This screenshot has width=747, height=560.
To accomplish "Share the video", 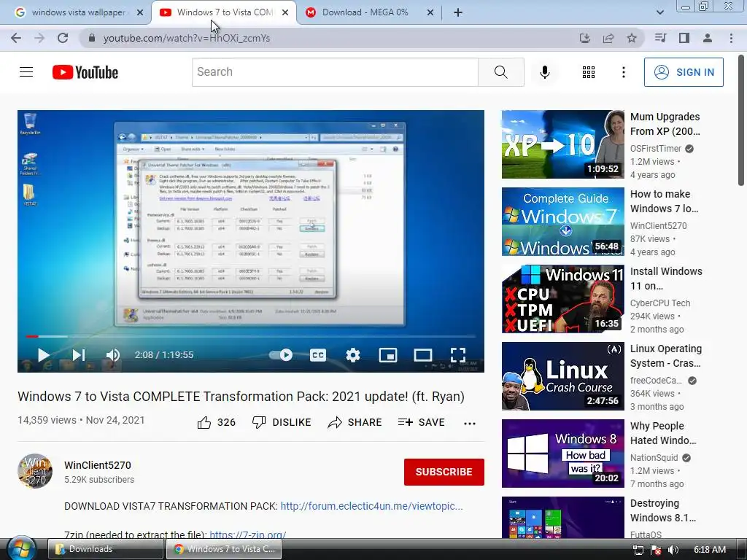I will pyautogui.click(x=355, y=422).
